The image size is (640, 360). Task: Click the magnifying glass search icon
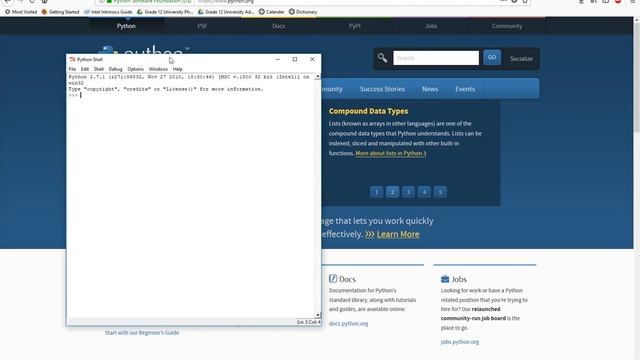tap(382, 58)
